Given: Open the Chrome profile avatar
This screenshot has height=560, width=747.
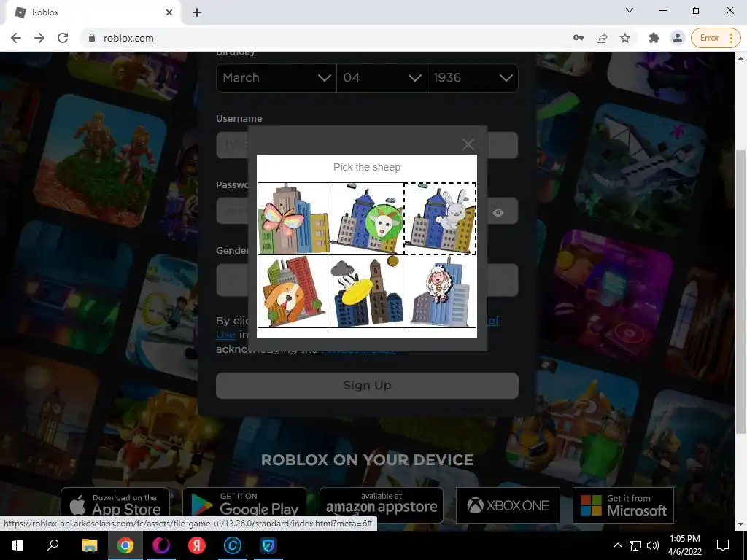Looking at the screenshot, I should point(678,38).
